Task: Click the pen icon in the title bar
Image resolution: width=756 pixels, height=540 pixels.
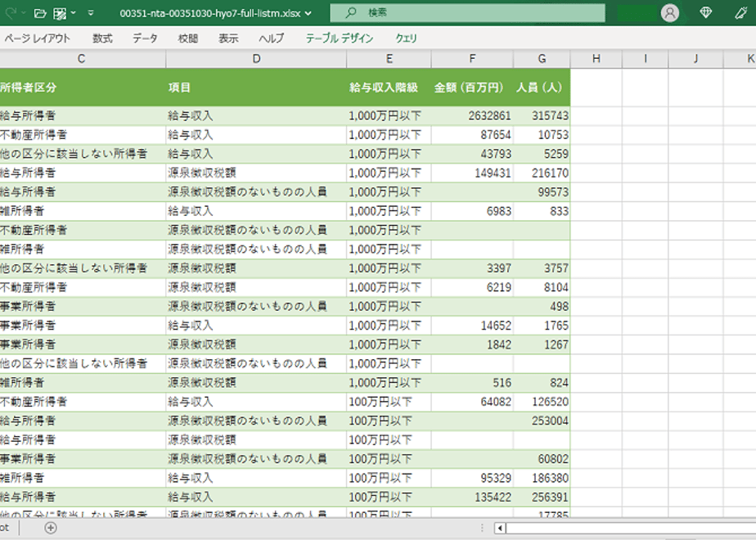Action: (x=741, y=13)
